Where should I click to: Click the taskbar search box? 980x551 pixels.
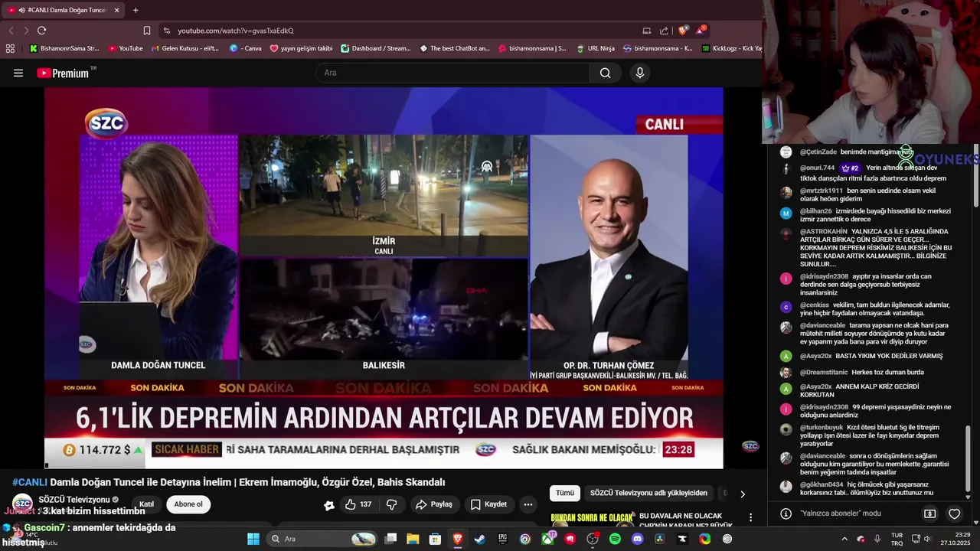322,539
